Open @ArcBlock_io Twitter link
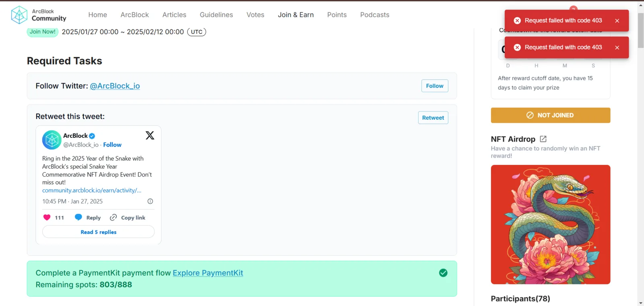Viewport: 644px width, 306px height. tap(115, 86)
